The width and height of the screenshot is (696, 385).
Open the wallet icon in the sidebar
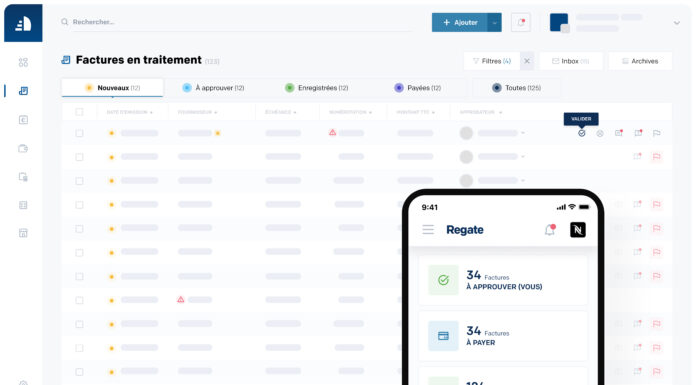pos(24,148)
